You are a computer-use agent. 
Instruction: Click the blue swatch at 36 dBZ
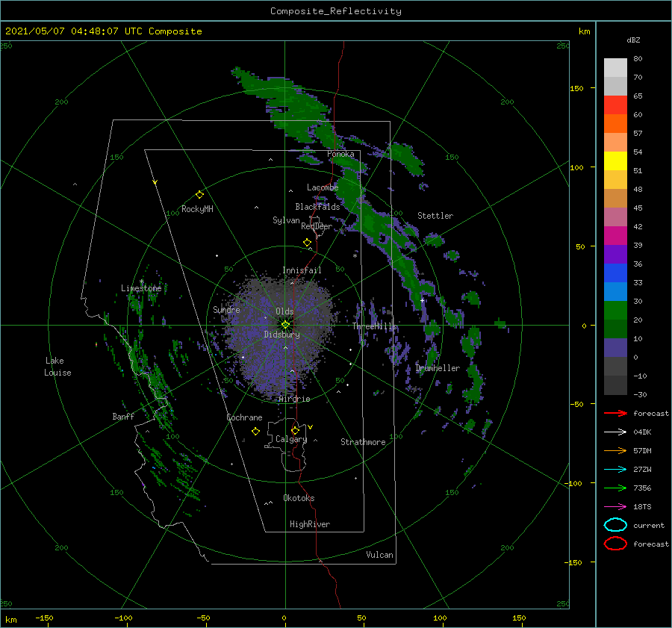point(615,273)
